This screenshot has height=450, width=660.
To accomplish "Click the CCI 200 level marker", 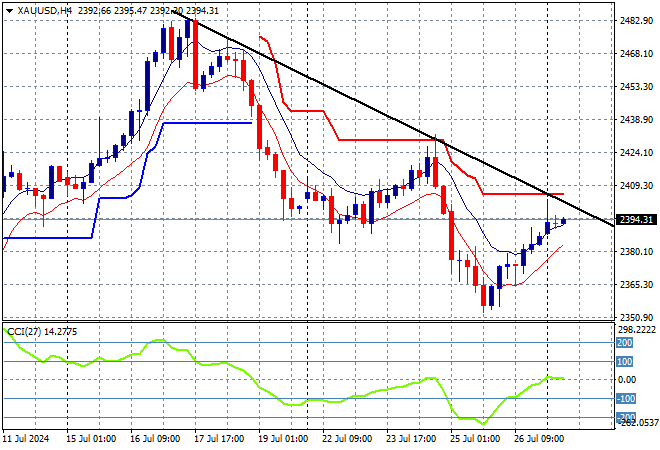I will point(625,343).
